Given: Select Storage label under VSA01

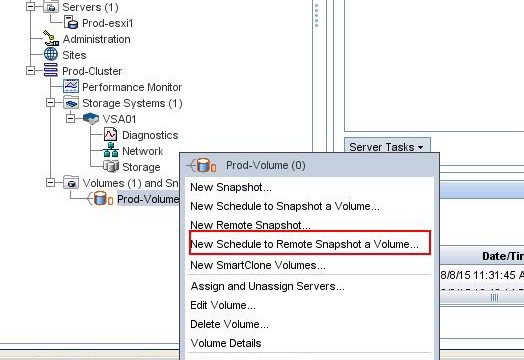Looking at the screenshot, I should coord(141,167).
